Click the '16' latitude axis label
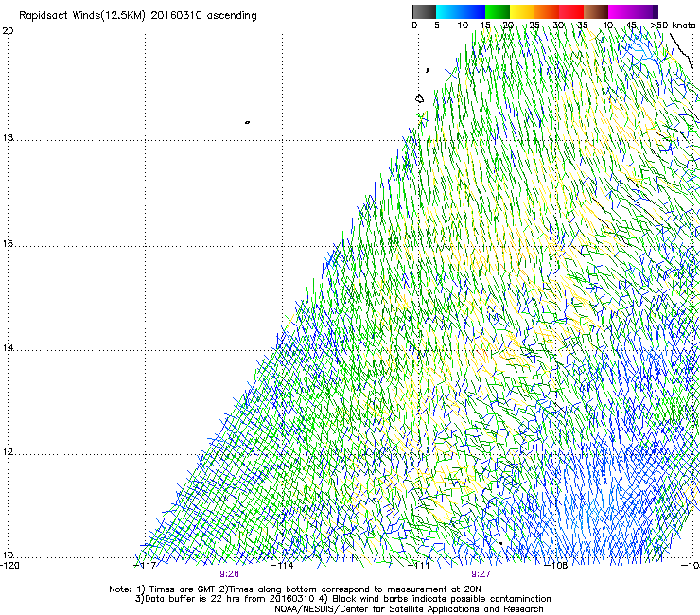 click(8, 243)
